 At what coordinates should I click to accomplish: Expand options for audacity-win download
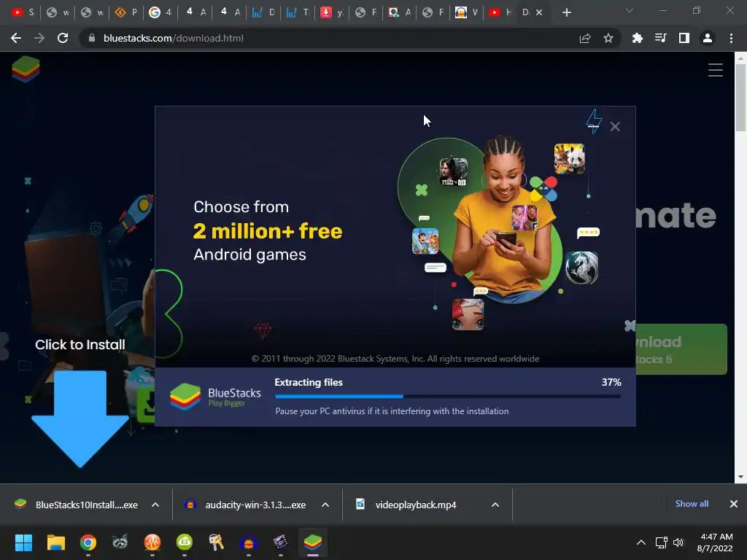pos(325,505)
